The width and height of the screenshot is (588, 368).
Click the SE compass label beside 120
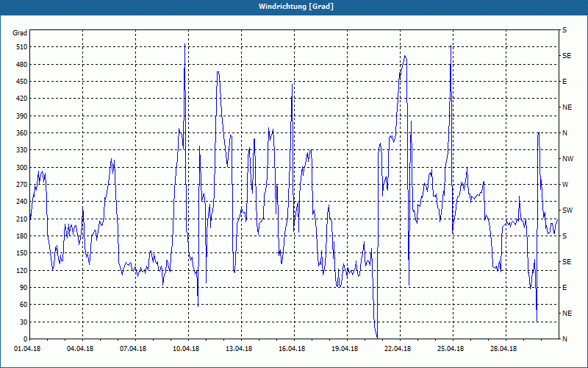[567, 262]
